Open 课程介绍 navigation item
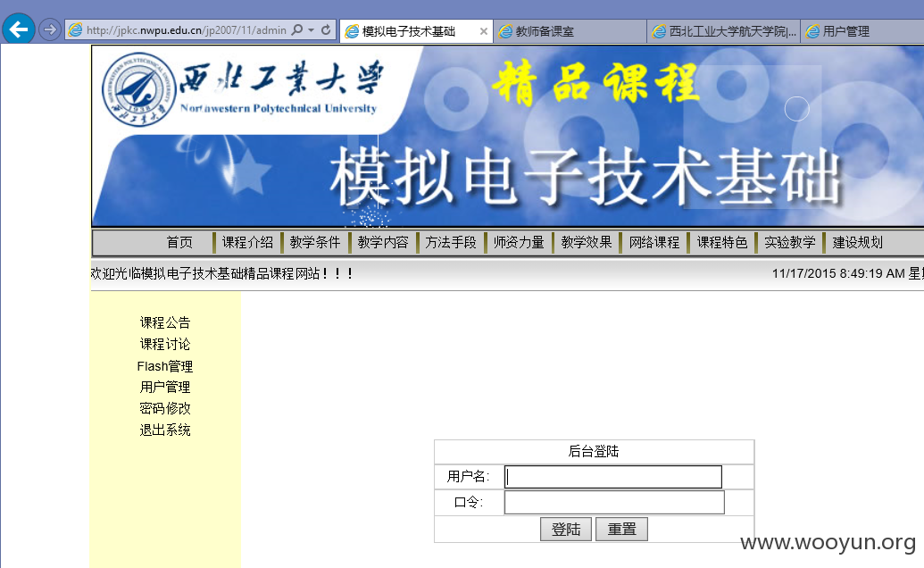The height and width of the screenshot is (568, 924). click(x=247, y=242)
